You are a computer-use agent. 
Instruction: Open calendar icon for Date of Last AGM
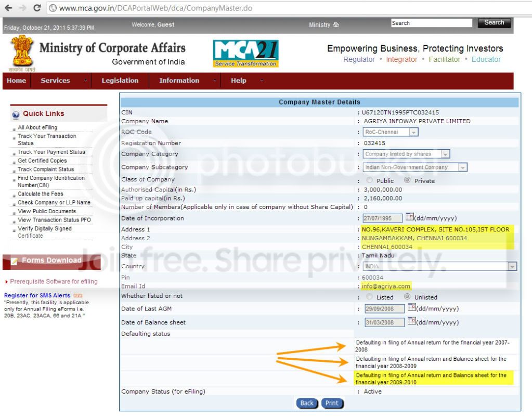click(411, 307)
